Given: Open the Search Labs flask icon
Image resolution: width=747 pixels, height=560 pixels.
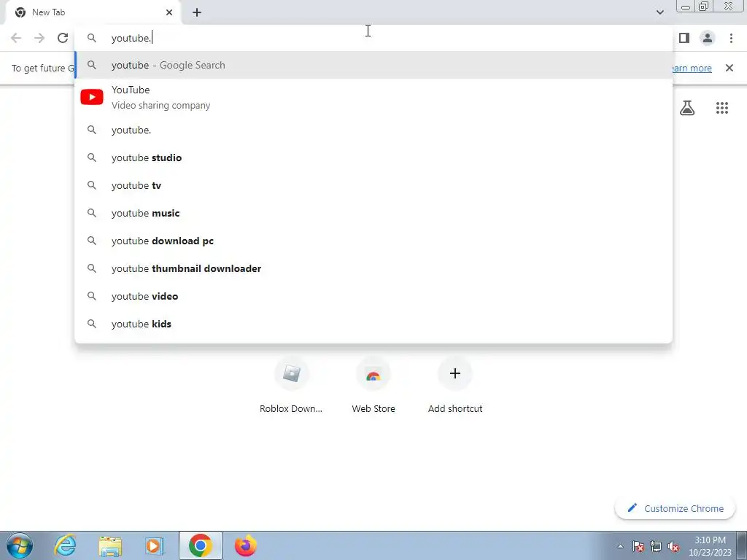Looking at the screenshot, I should [687, 108].
